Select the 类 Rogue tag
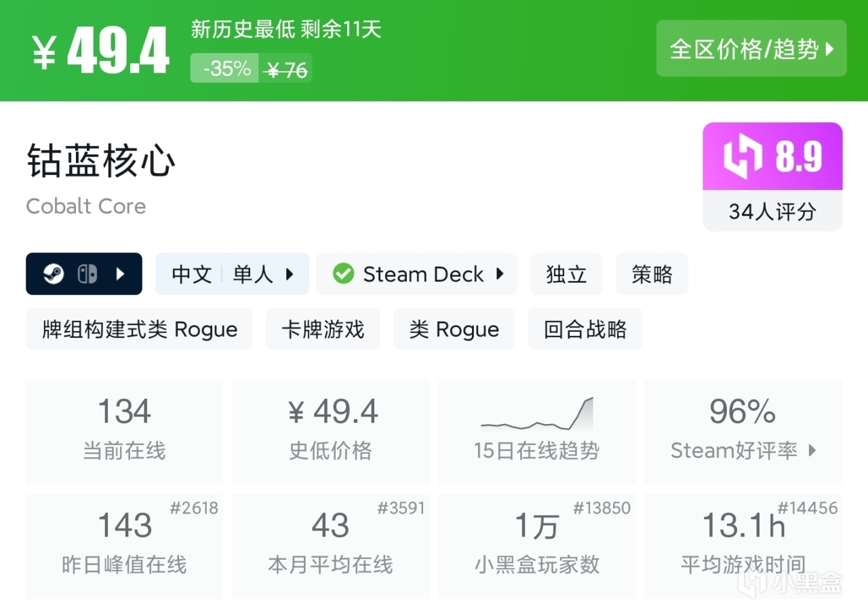This screenshot has height=614, width=868. click(x=454, y=330)
